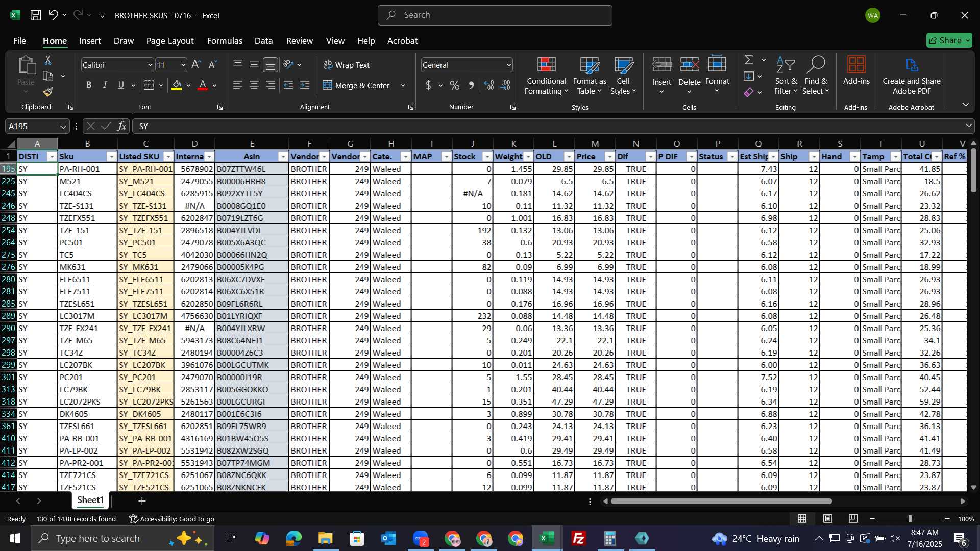Open the Data ribbon tab

263,41
